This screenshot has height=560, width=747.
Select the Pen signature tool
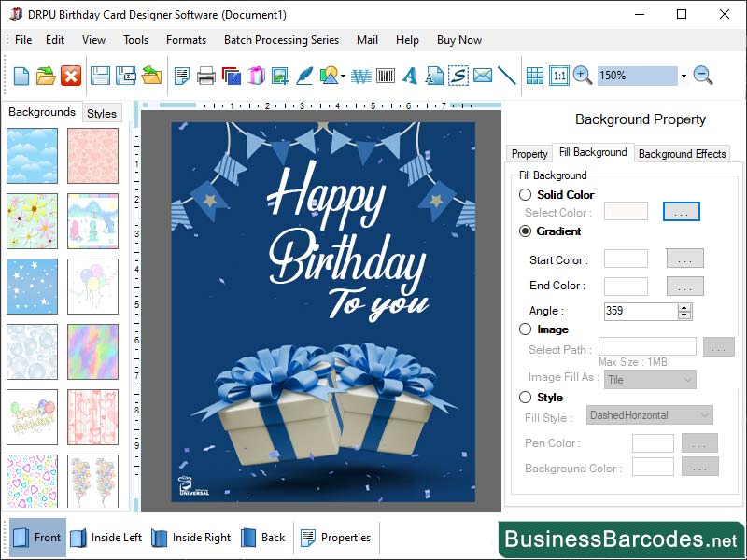(305, 76)
